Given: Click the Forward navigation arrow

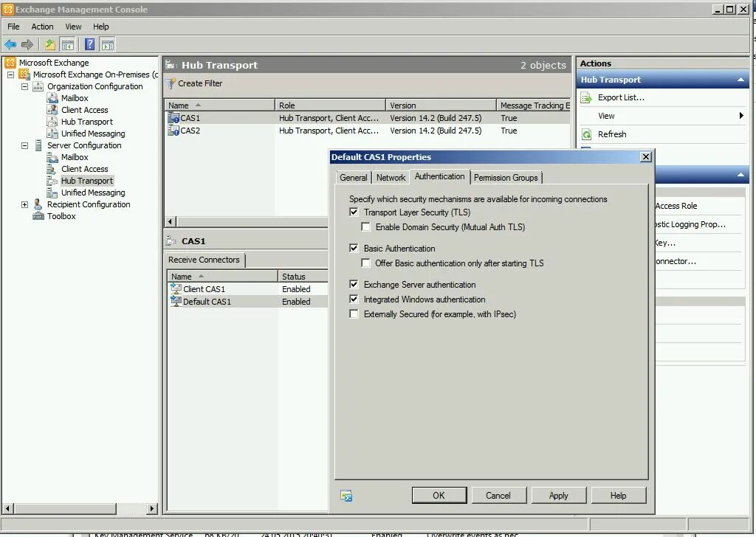Looking at the screenshot, I should (x=27, y=44).
